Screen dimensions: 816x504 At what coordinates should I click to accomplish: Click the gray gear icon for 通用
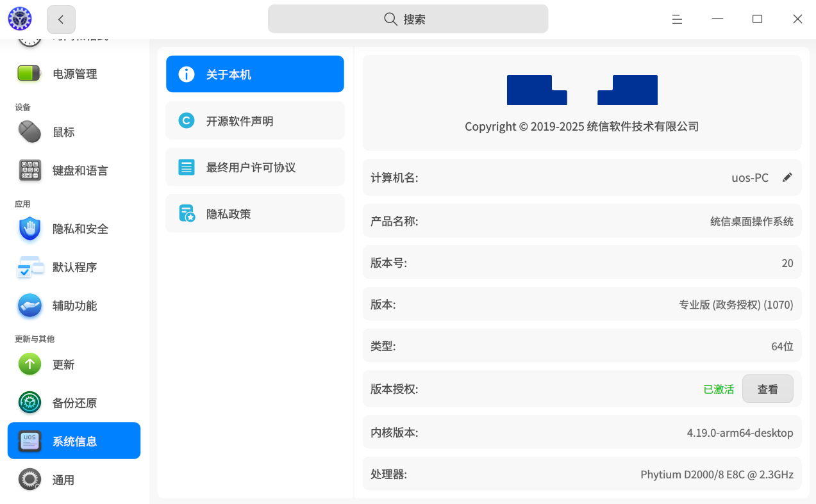click(x=29, y=480)
